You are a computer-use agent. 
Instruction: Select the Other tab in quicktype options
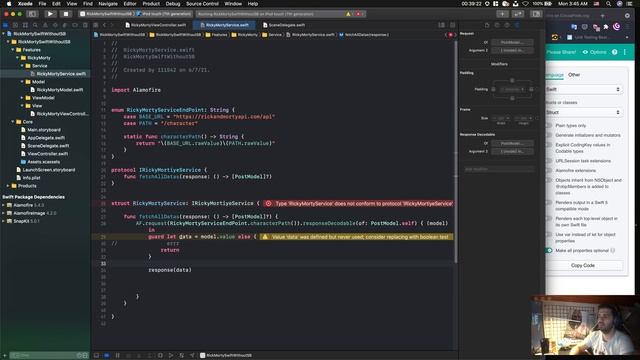(574, 75)
